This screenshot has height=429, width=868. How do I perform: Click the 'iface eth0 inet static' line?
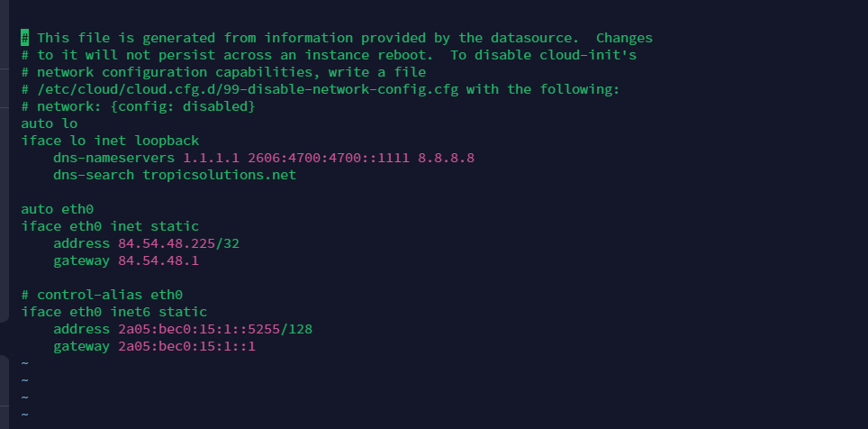click(110, 226)
